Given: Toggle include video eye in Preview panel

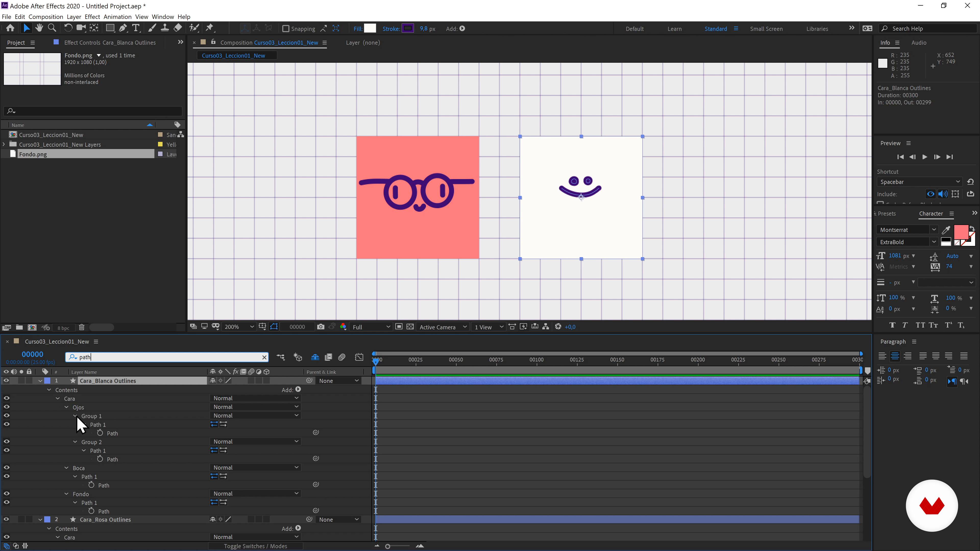Looking at the screenshot, I should pos(930,194).
